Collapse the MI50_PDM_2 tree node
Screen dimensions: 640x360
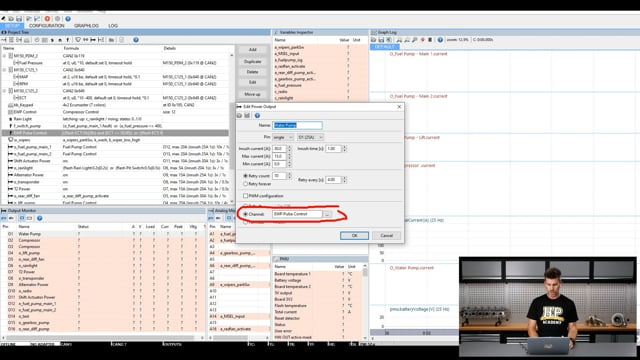(4, 56)
